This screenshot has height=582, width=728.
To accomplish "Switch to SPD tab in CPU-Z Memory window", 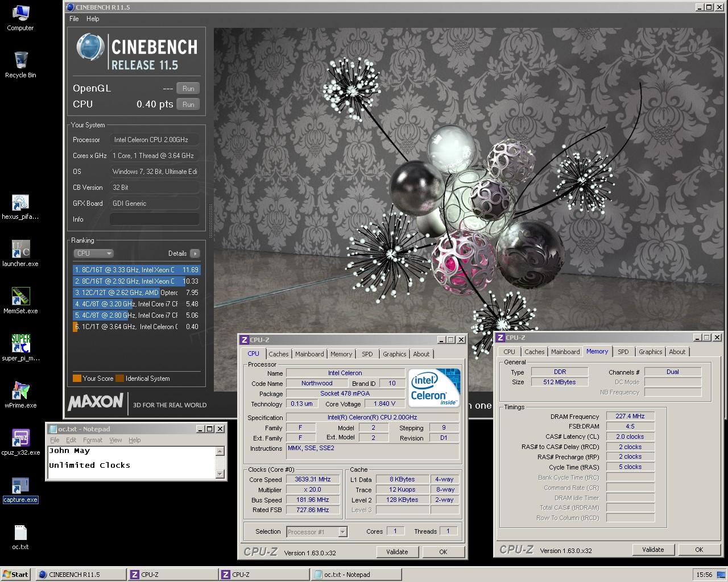I will click(623, 352).
